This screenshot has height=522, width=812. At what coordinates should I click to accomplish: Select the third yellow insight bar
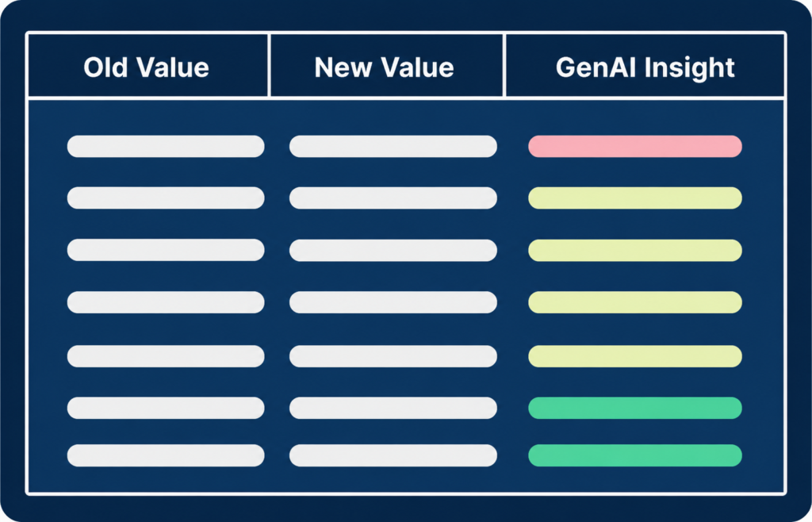pos(635,302)
